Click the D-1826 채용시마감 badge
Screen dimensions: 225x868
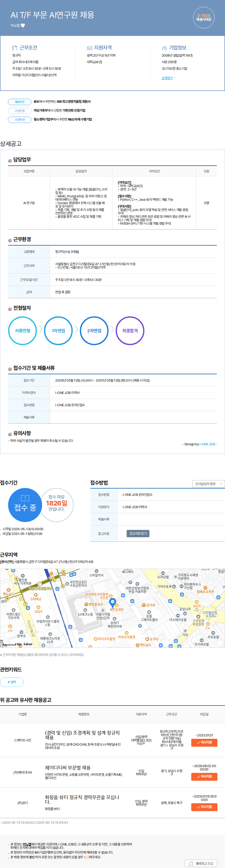coord(204,18)
